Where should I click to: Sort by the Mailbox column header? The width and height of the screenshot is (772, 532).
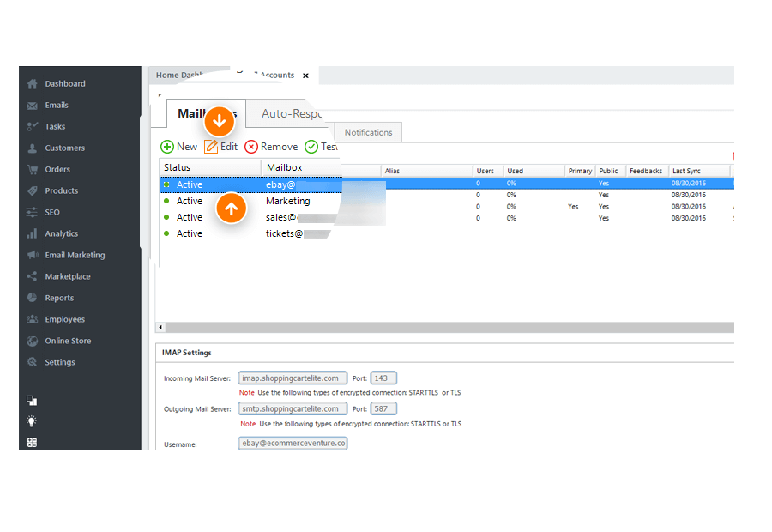tap(301, 167)
